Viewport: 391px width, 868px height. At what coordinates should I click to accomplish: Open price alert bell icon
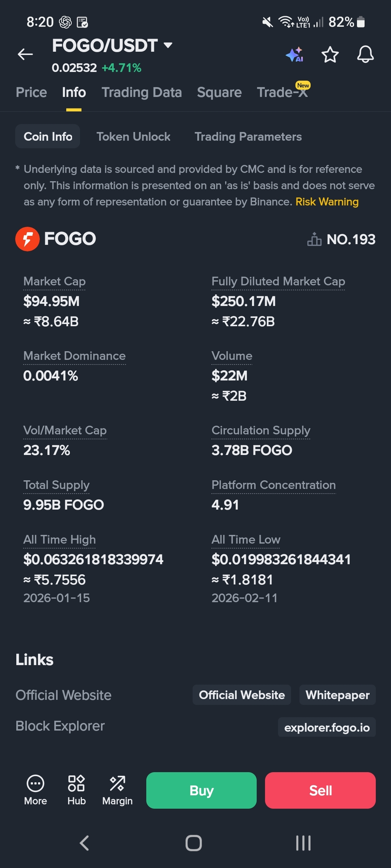point(365,55)
